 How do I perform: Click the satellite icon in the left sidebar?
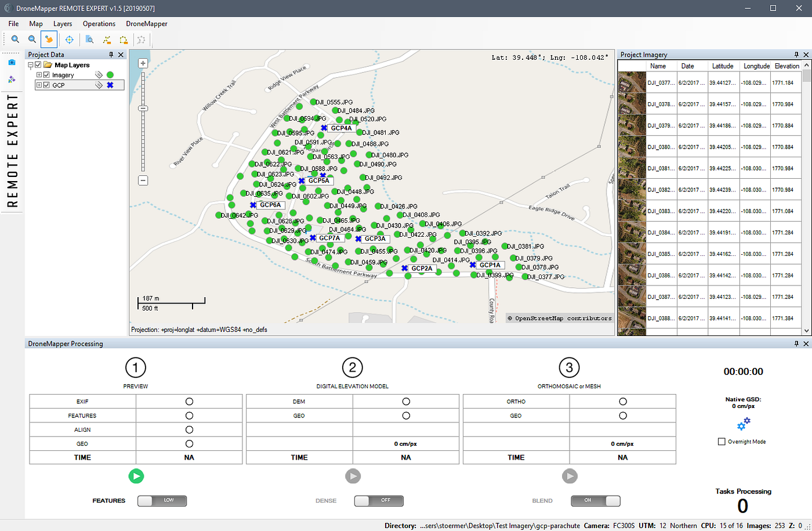click(12, 79)
